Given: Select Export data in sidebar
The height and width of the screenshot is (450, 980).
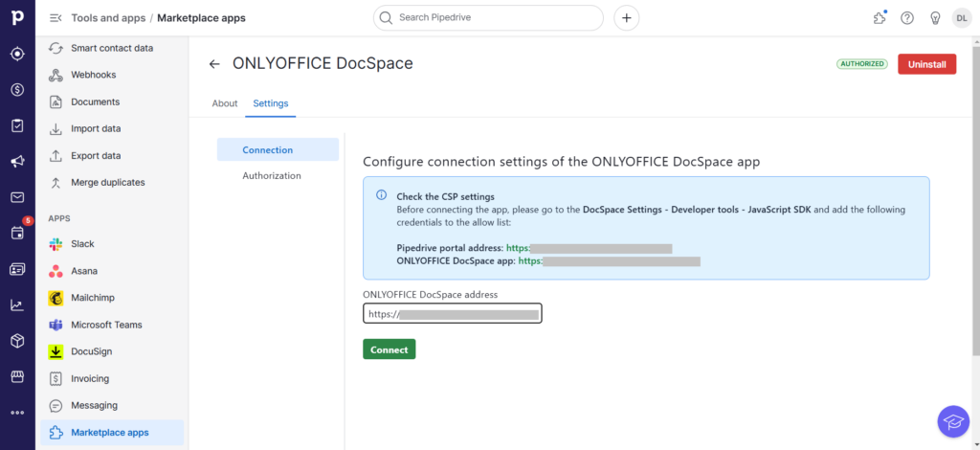Looking at the screenshot, I should pyautogui.click(x=112, y=156).
